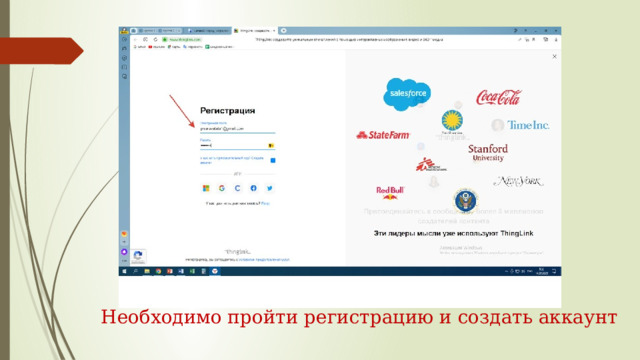Viewport: 640px width, 360px height.
Task: Switch to the active ThingLink browser tab
Action: click(x=255, y=31)
